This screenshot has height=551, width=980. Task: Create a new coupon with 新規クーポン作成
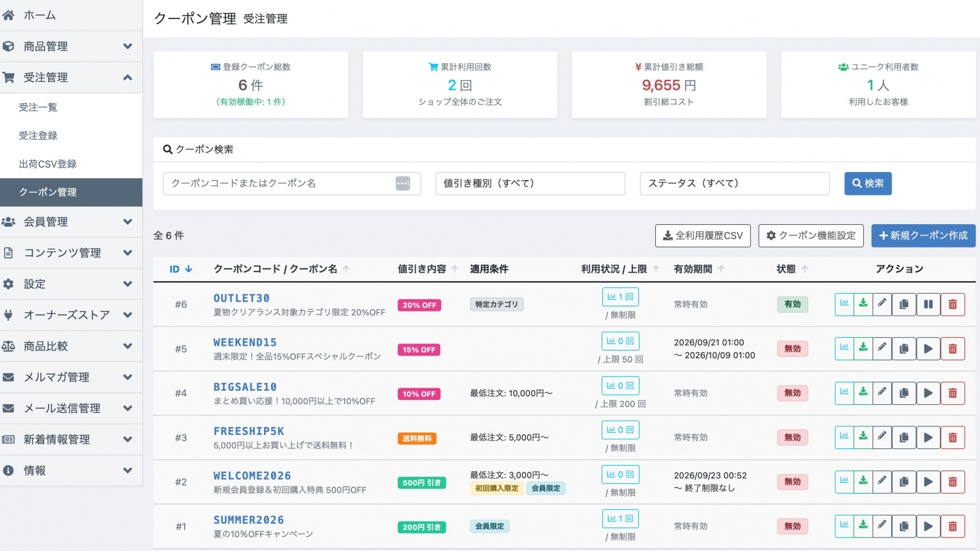pyautogui.click(x=923, y=235)
